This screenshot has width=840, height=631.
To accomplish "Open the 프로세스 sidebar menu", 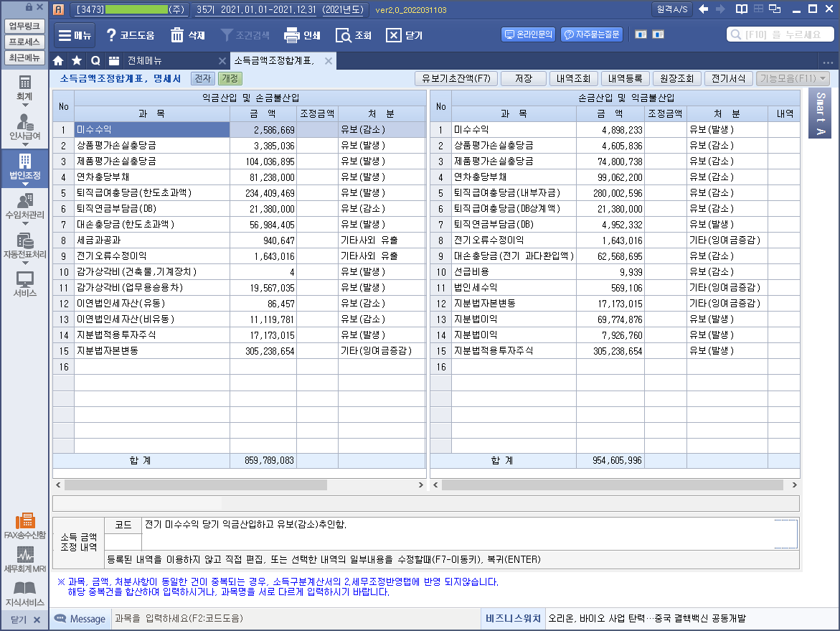I will point(24,42).
